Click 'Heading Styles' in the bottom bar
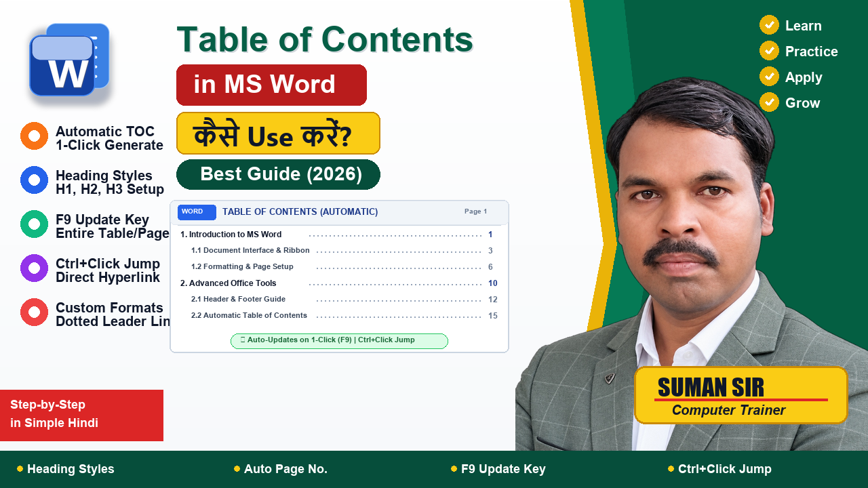868x488 pixels. pos(71,469)
